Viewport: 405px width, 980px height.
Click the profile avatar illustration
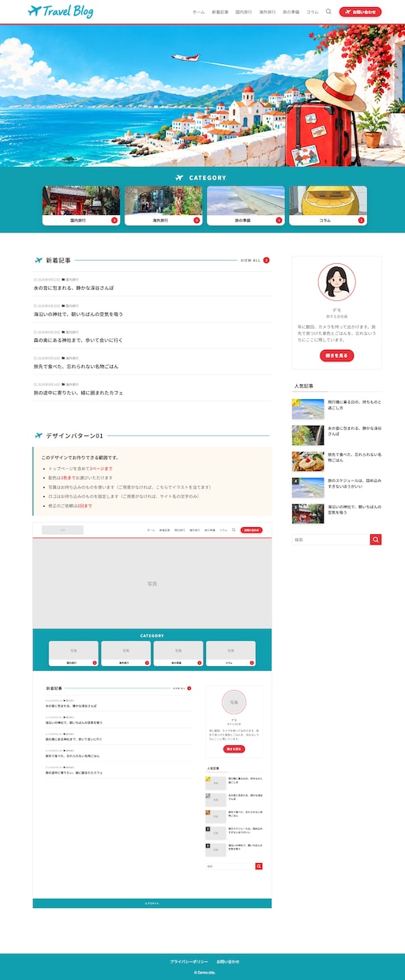point(337,282)
